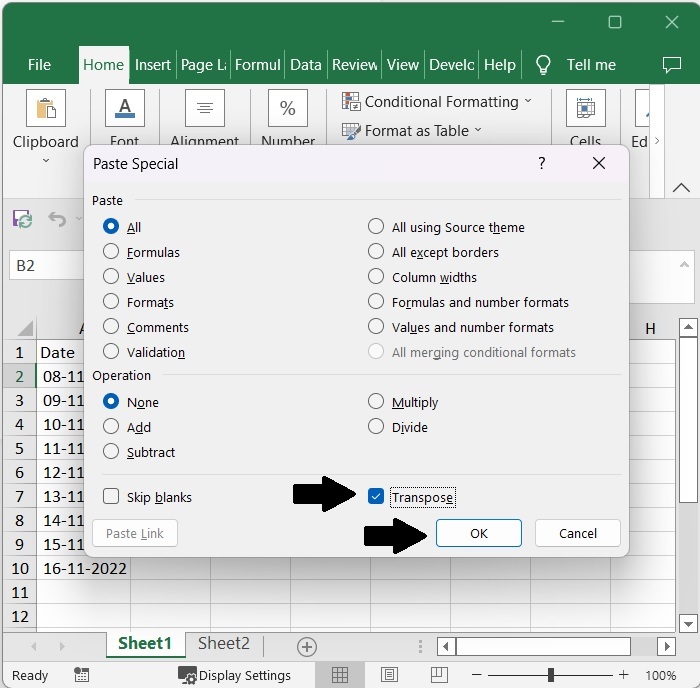Switch to Normal view icon
This screenshot has width=700, height=688.
tap(340, 675)
